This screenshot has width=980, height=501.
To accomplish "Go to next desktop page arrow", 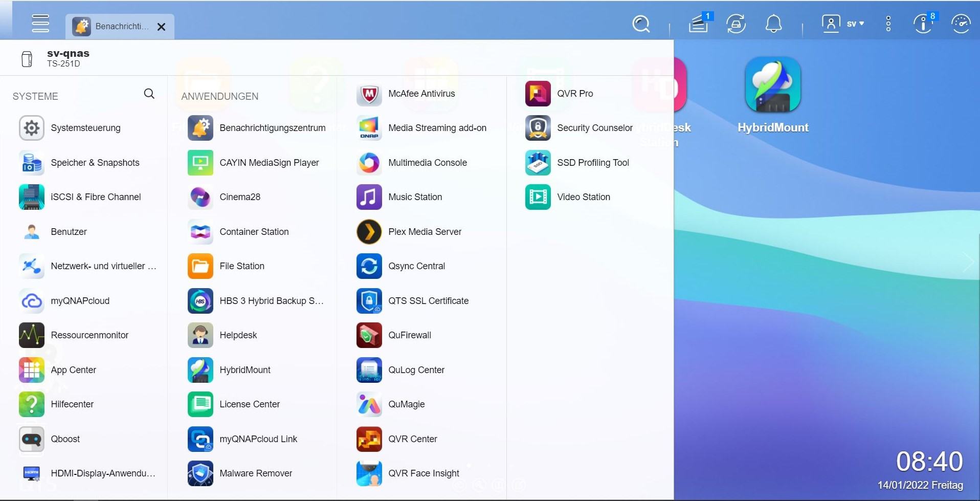I will tap(968, 262).
